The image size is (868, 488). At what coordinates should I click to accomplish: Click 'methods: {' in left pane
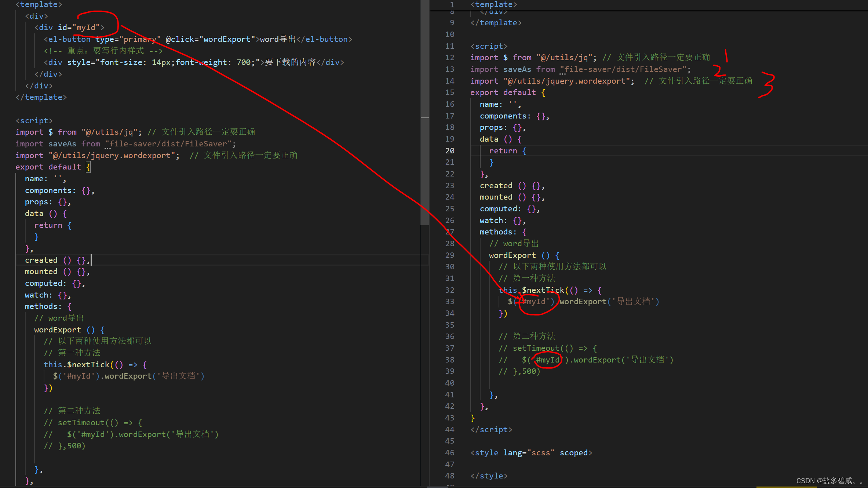(x=48, y=306)
